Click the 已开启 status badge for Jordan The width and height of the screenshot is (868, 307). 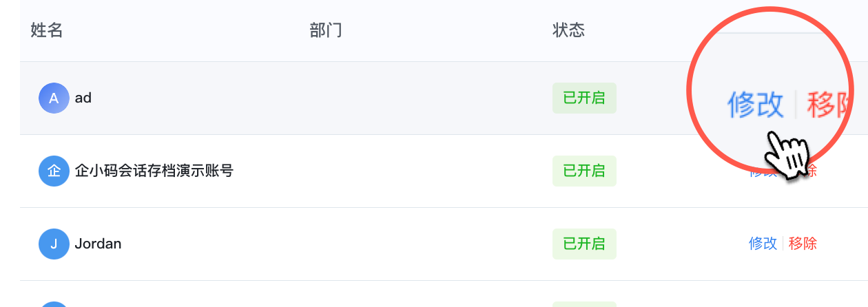tap(584, 244)
